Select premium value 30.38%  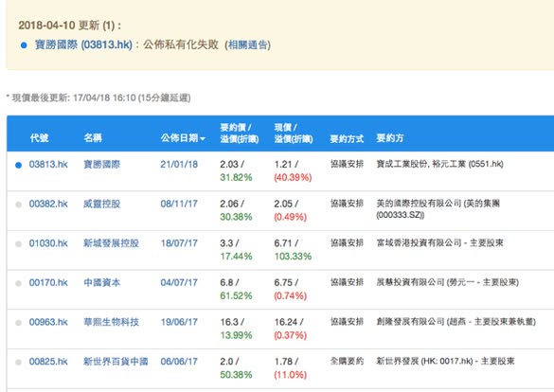click(236, 217)
